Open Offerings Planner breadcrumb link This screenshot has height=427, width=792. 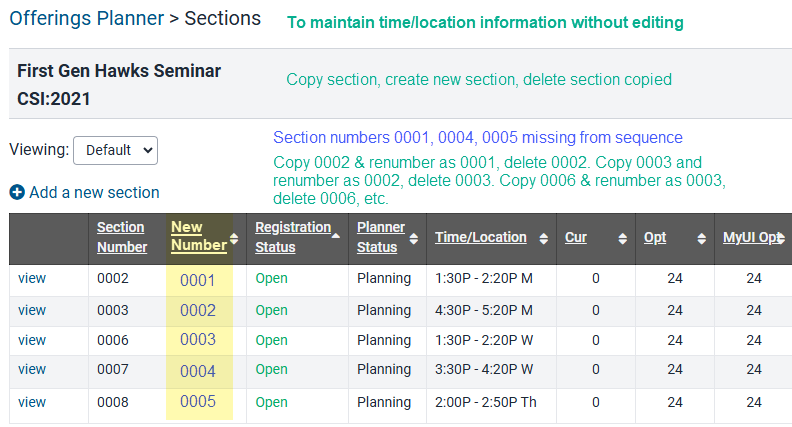coord(87,18)
